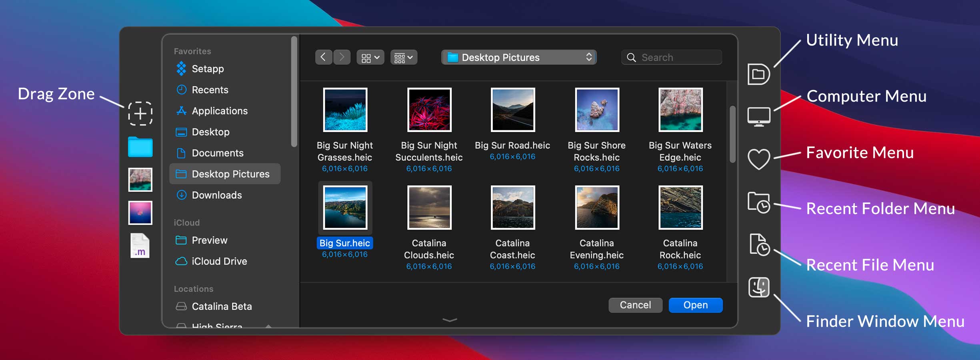Click the magnifying glass search icon
This screenshot has height=360, width=980.
click(631, 58)
